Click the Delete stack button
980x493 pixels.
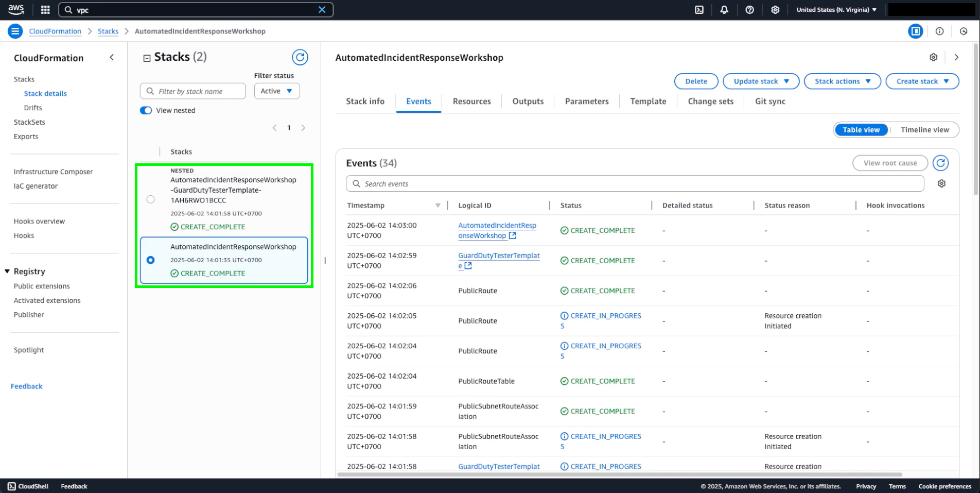pos(696,81)
